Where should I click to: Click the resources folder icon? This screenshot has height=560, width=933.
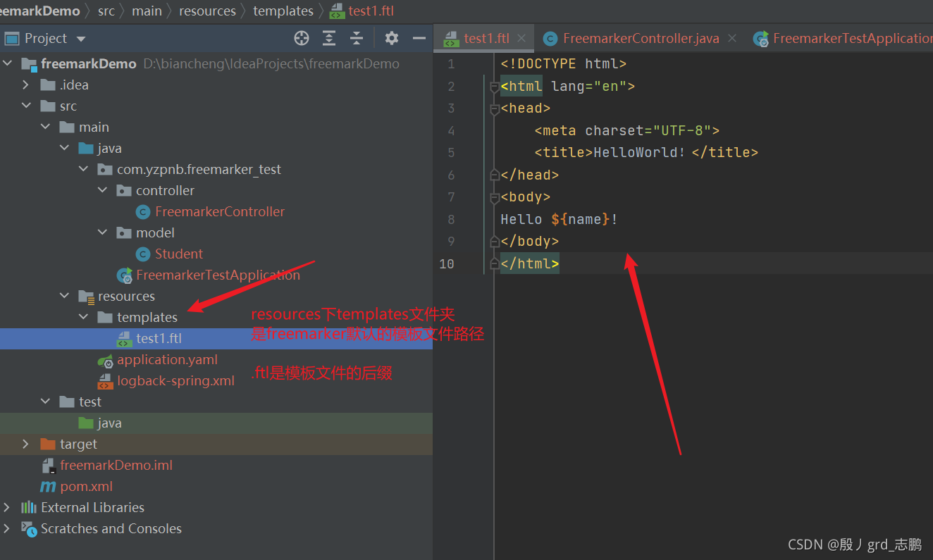pyautogui.click(x=86, y=297)
